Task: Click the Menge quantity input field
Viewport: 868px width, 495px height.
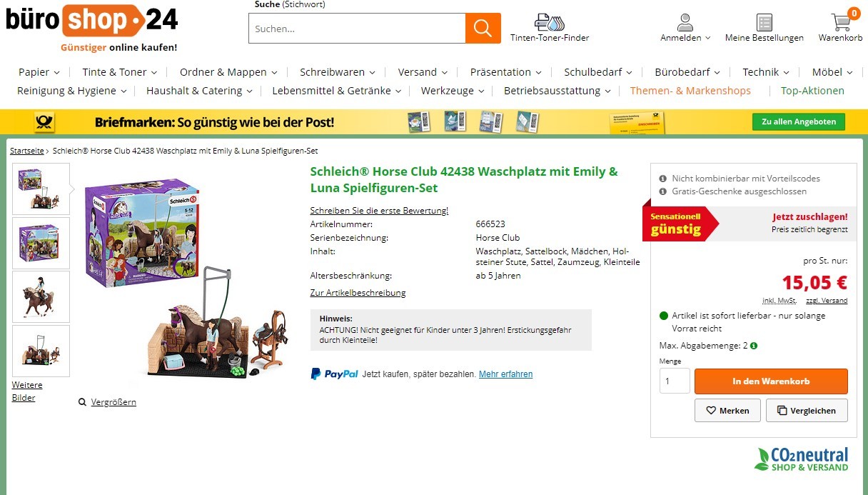Action: pyautogui.click(x=675, y=381)
